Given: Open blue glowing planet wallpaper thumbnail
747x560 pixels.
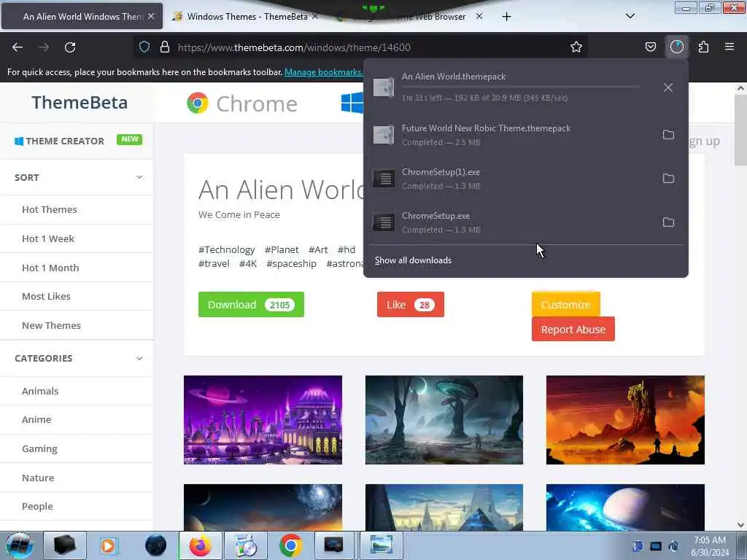Looking at the screenshot, I should click(x=625, y=507).
